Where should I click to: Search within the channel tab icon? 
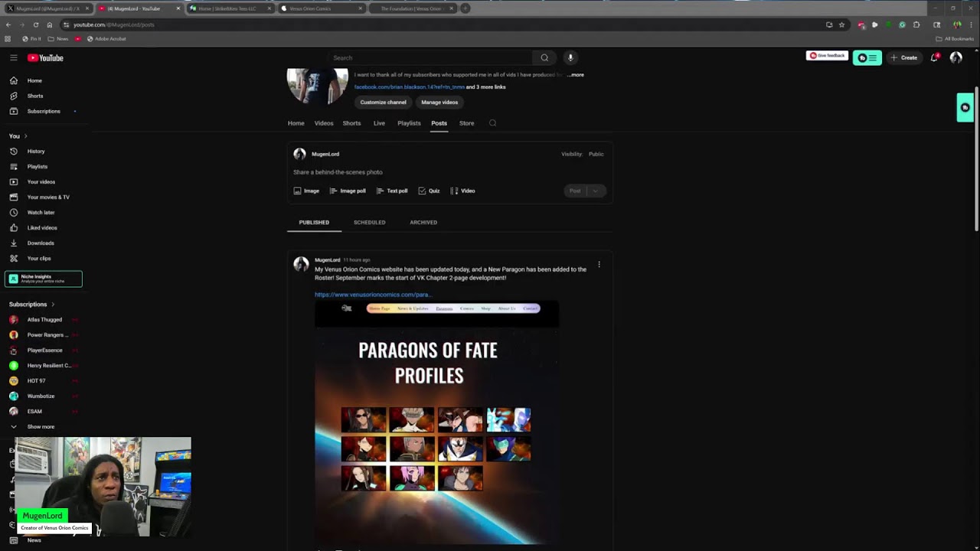point(492,122)
